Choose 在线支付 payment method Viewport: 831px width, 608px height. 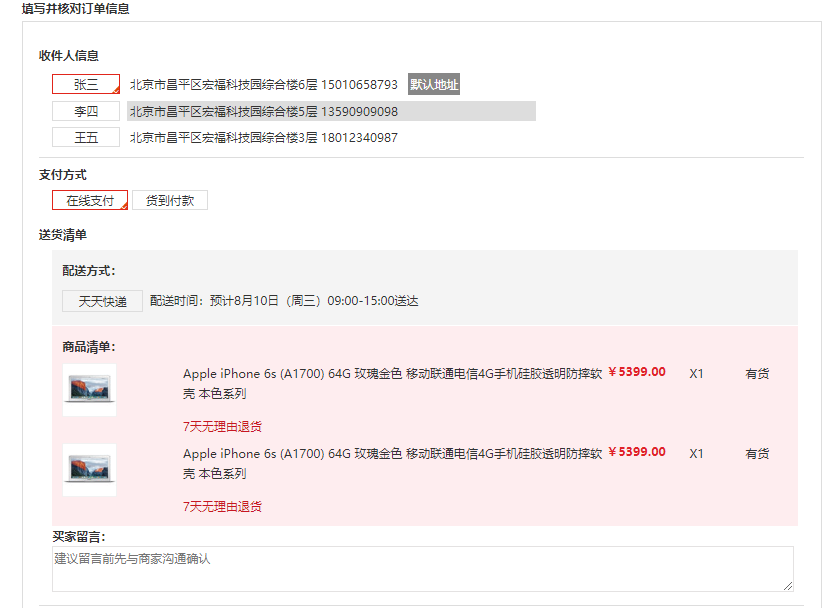coord(90,200)
